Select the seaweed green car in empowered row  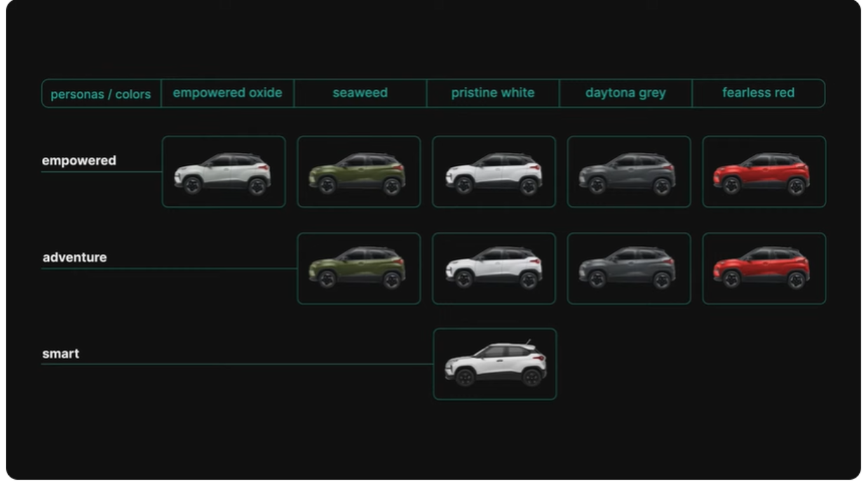pyautogui.click(x=358, y=172)
